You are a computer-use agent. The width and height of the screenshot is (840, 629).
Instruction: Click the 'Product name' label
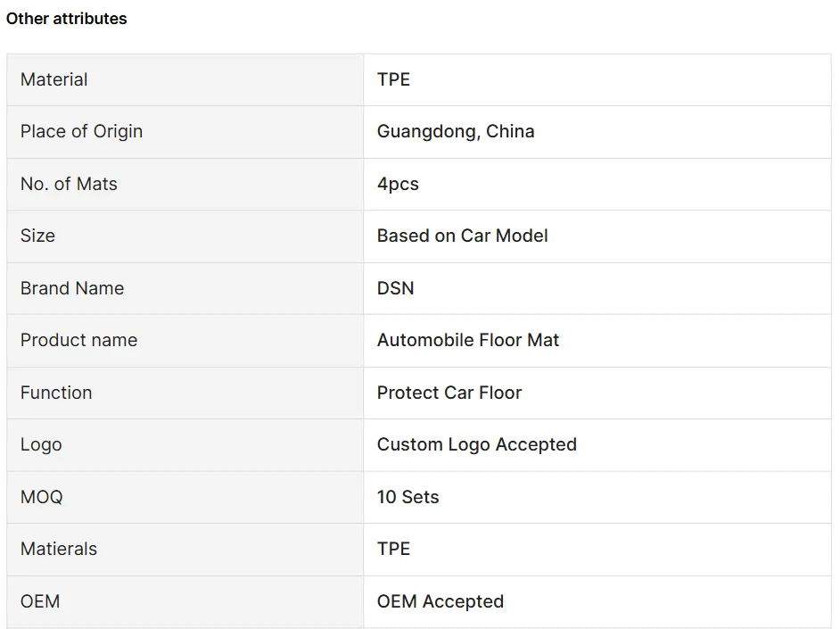click(78, 340)
